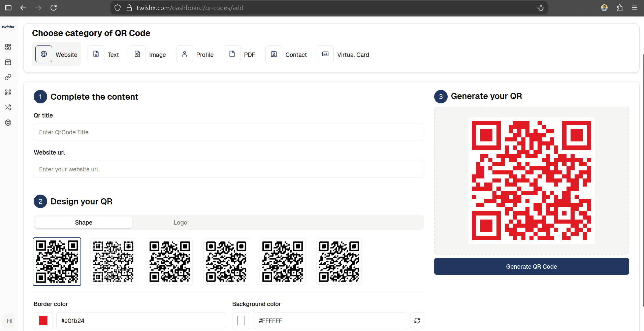Viewport: 644px width, 331px height.
Task: Select the Profile category person icon
Action: tap(185, 54)
